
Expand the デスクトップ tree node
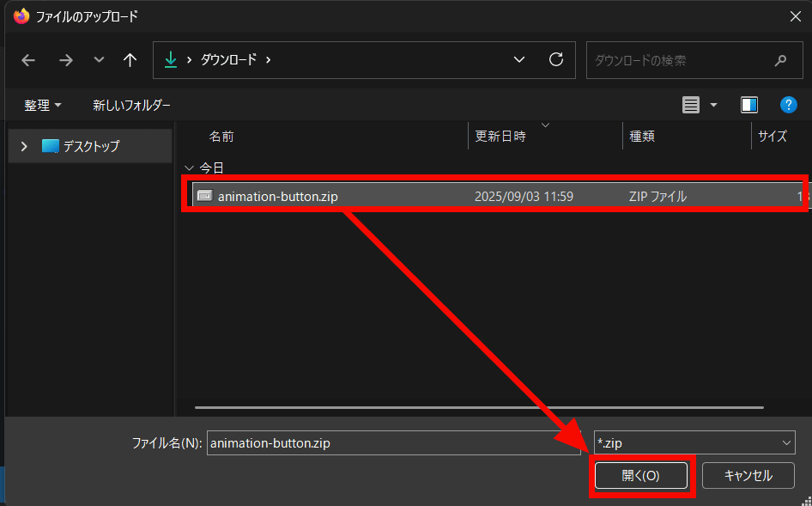[x=24, y=147]
